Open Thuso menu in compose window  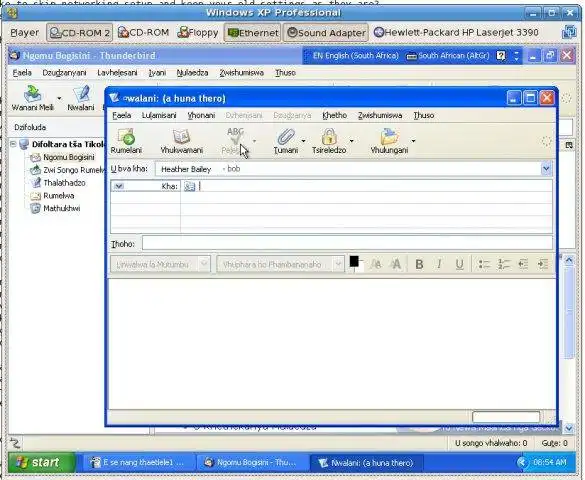(423, 115)
